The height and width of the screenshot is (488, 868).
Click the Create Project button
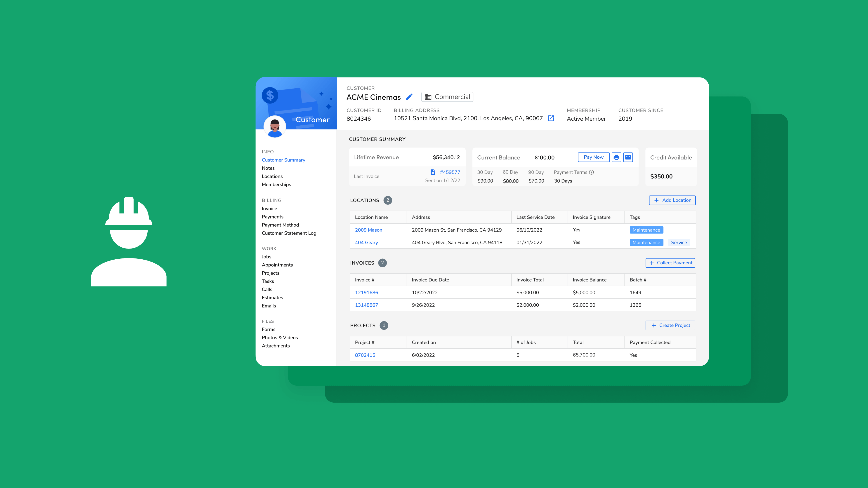670,325
